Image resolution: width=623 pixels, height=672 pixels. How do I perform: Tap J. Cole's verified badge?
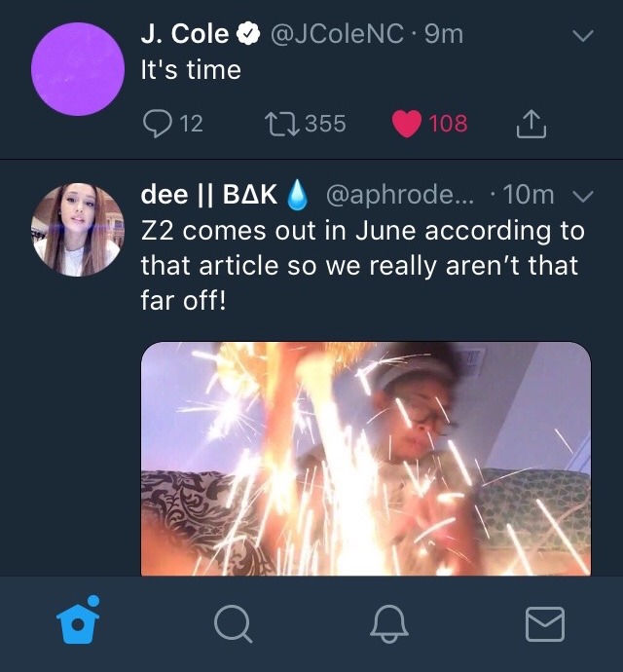tap(248, 35)
